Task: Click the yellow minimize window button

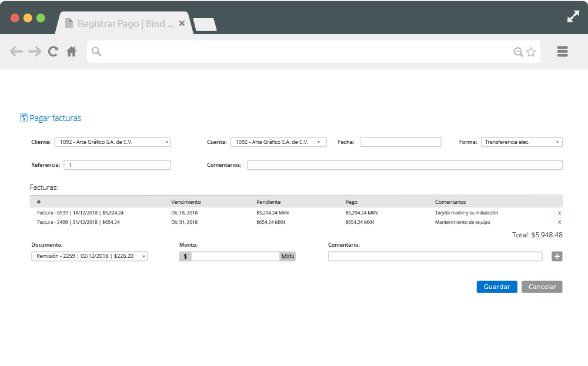Action: (28, 18)
